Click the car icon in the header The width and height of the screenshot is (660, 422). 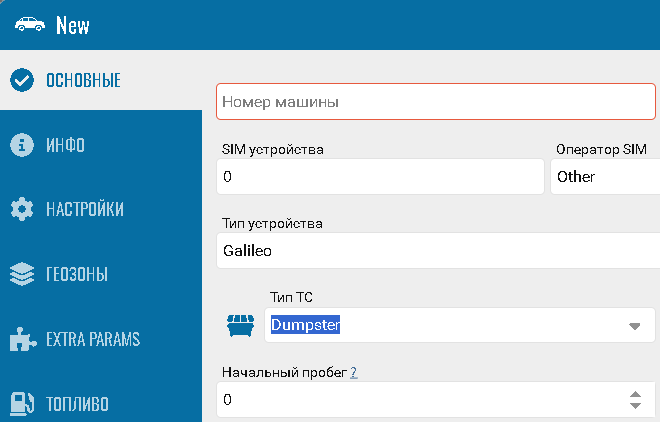(29, 25)
